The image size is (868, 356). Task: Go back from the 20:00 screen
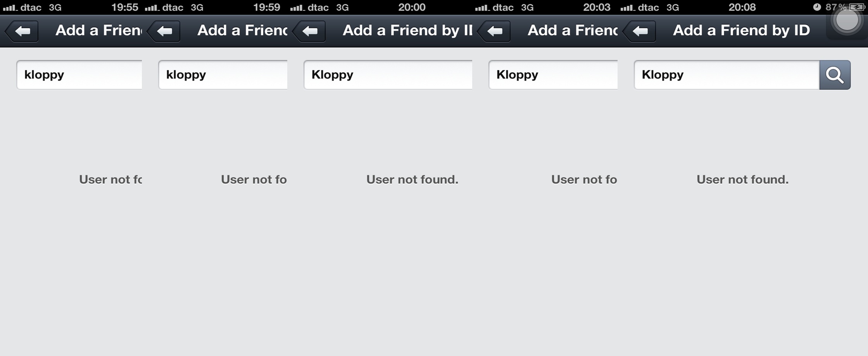pos(309,31)
